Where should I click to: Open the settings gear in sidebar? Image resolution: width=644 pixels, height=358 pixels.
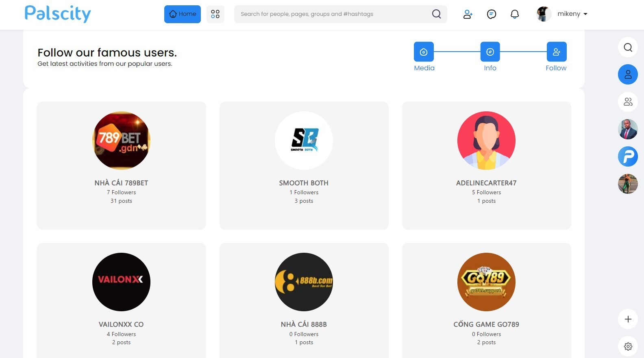point(628,346)
